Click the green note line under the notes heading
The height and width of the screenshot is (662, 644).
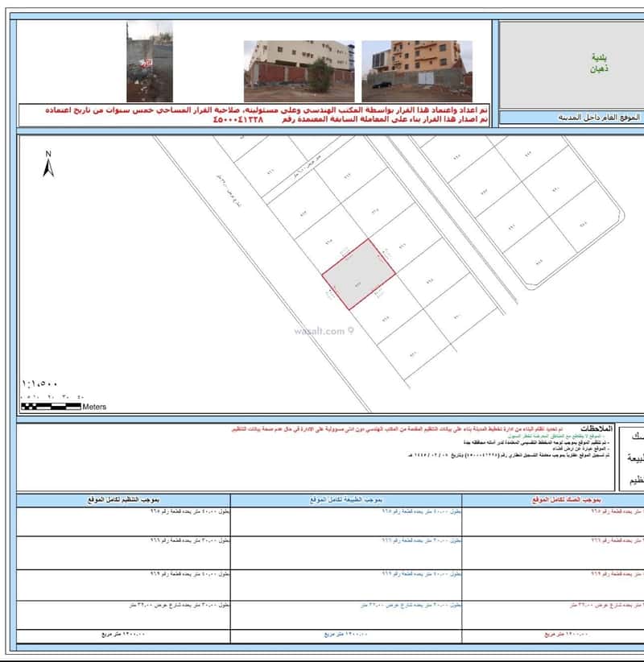pyautogui.click(x=555, y=436)
